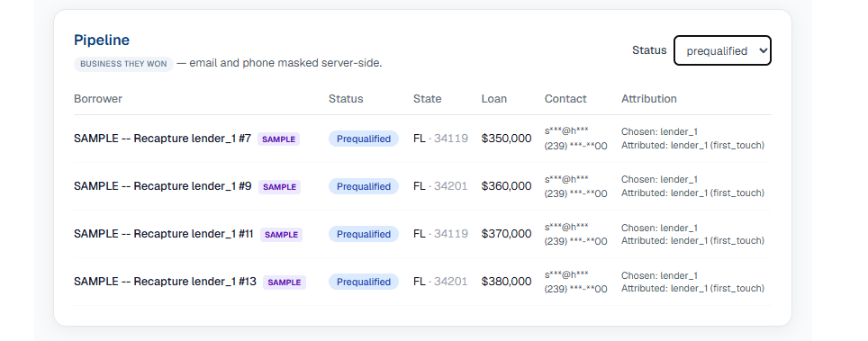Select borrower Recapture lender_1 #11

click(163, 234)
